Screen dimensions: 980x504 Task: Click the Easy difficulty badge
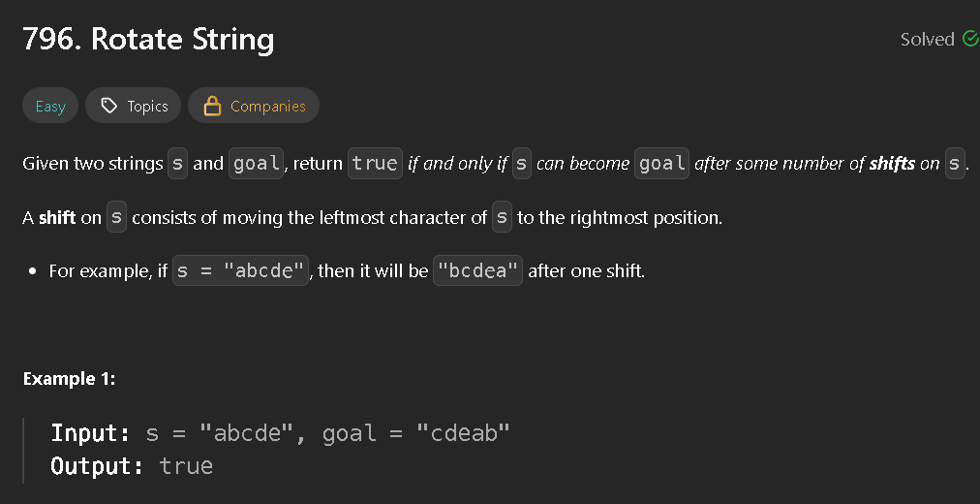pos(50,106)
